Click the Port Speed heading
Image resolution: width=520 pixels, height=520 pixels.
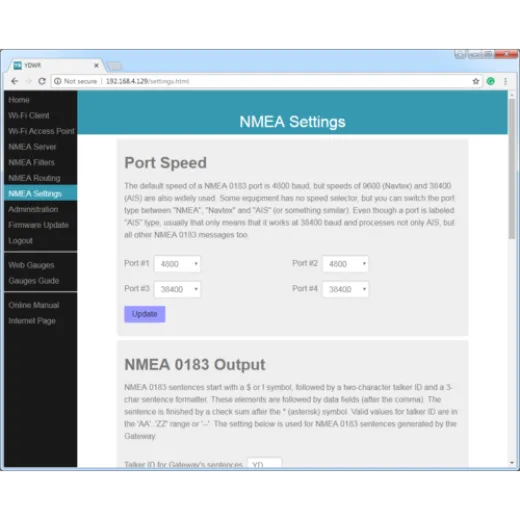click(x=165, y=163)
